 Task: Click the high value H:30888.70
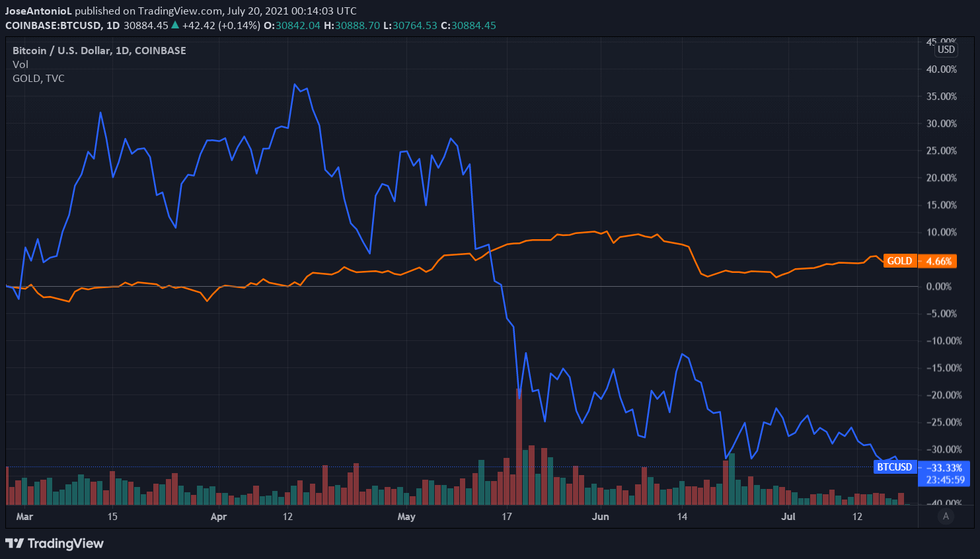[352, 25]
